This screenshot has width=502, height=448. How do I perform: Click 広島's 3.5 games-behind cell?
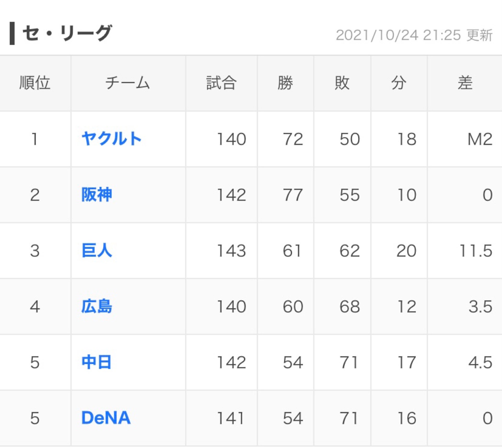[x=480, y=307]
